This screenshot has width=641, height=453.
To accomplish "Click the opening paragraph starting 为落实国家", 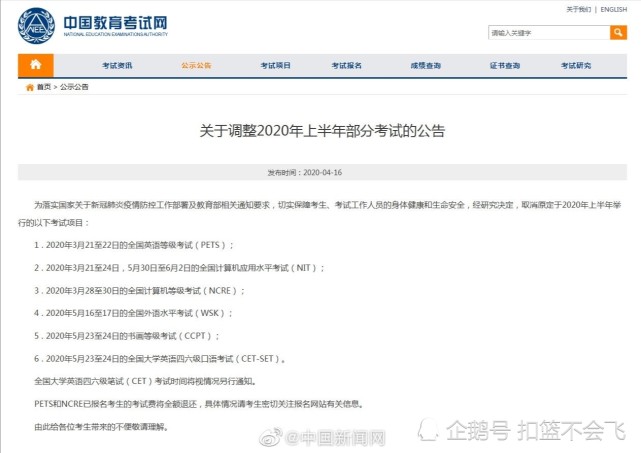I will tap(320, 214).
